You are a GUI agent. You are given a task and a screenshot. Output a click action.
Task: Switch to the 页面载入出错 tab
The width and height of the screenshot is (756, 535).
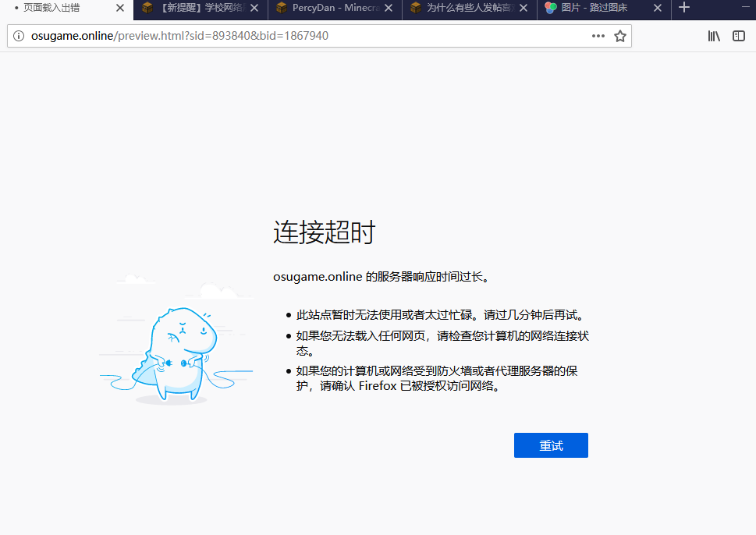click(x=59, y=8)
